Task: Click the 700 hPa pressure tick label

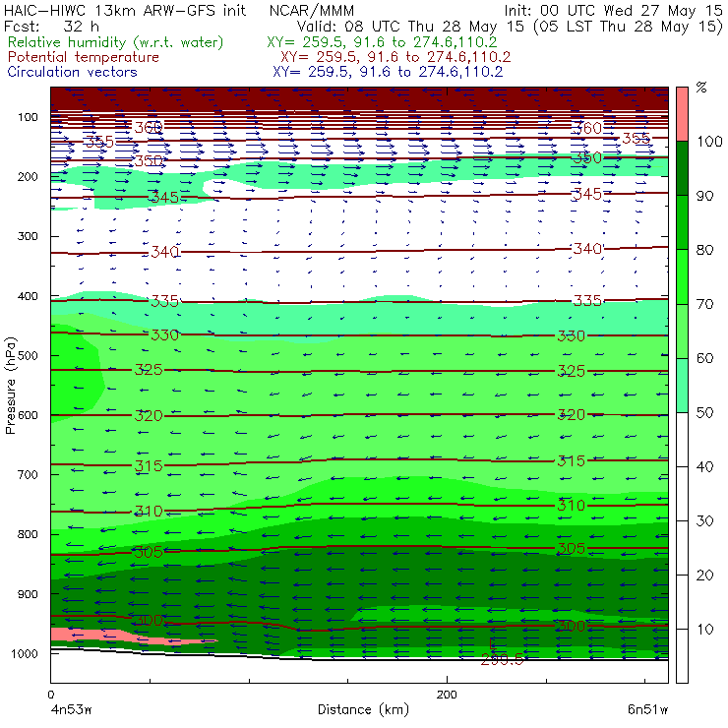Action: point(28,474)
